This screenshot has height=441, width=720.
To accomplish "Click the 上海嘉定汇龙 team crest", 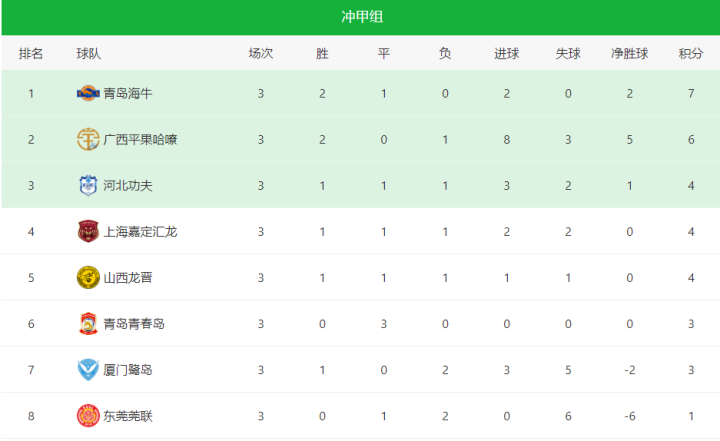I will (88, 232).
